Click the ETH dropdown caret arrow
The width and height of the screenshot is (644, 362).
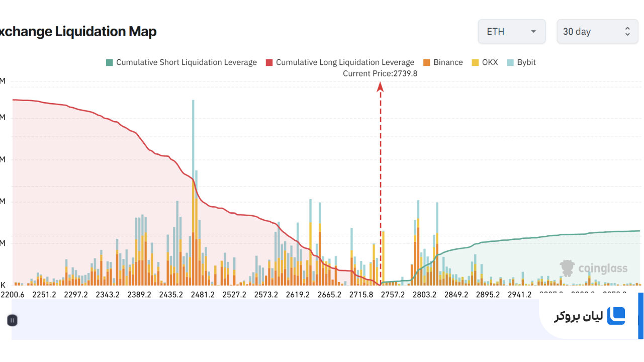533,31
